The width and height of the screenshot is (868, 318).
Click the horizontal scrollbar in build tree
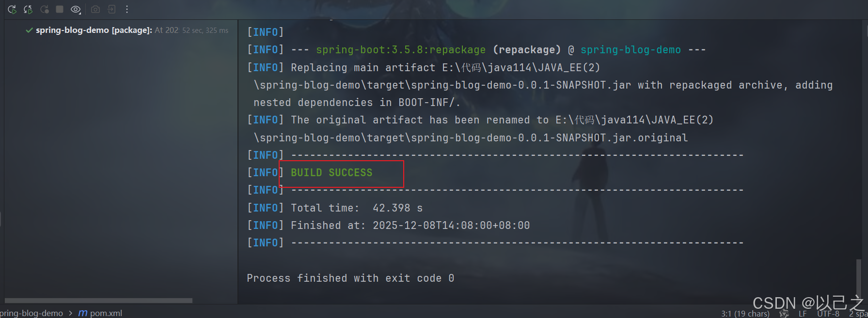coord(98,301)
